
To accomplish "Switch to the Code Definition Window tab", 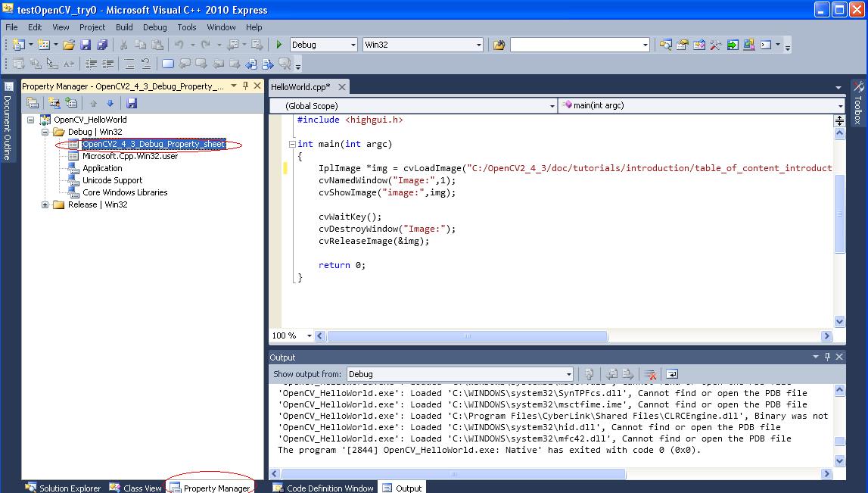I will tap(323, 488).
